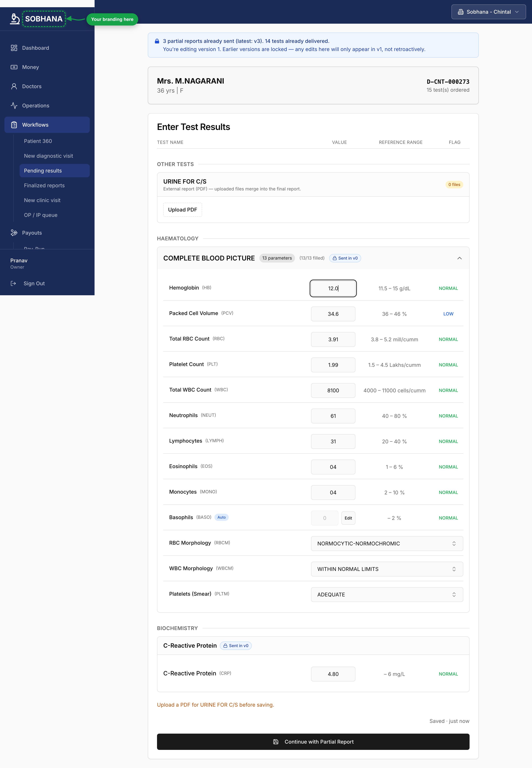
Task: Click the C-Reactive Protein value field
Action: coord(333,674)
